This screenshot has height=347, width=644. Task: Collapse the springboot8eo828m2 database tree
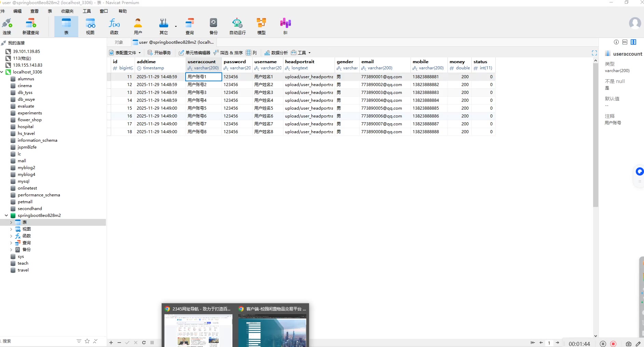click(6, 216)
